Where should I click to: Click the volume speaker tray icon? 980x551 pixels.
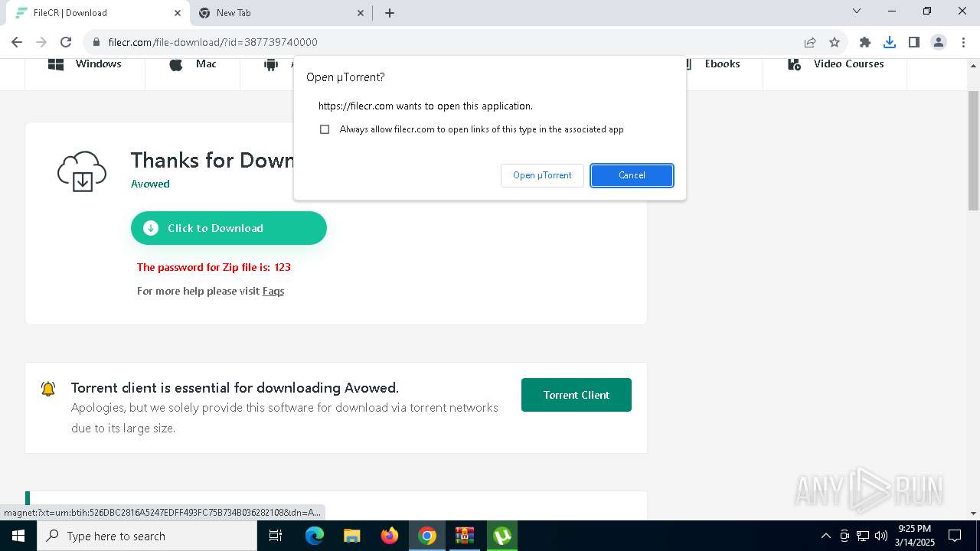[881, 536]
